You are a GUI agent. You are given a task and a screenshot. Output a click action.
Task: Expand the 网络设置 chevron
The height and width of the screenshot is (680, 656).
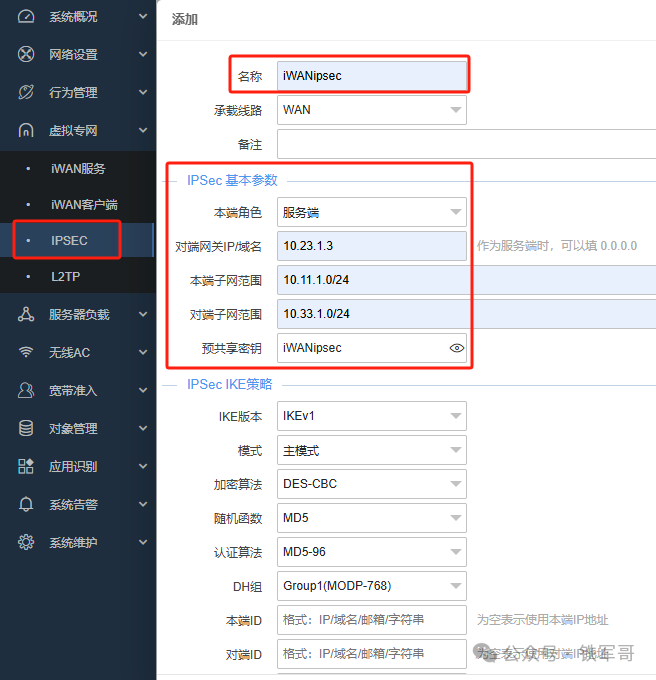143,54
